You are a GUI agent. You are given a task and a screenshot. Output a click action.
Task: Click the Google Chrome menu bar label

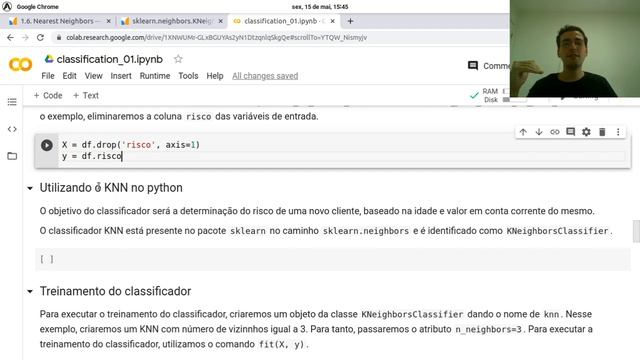[x=38, y=7]
